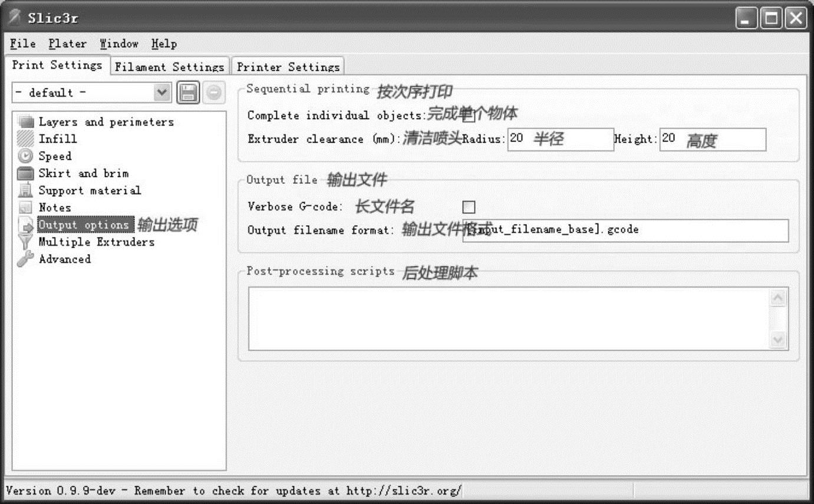
Task: Open the Notes page in sidebar
Action: click(54, 207)
